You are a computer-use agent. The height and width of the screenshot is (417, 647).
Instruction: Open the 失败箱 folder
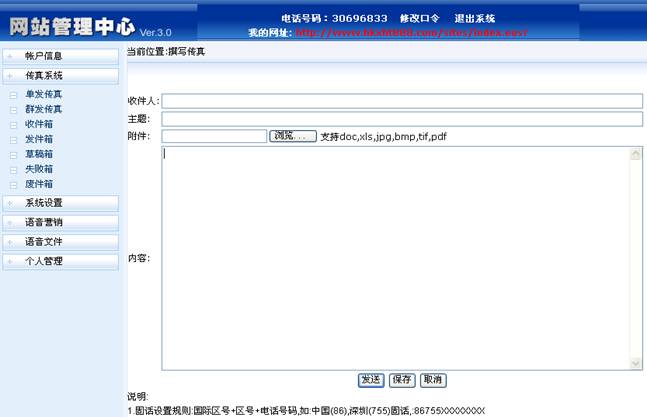pos(39,170)
